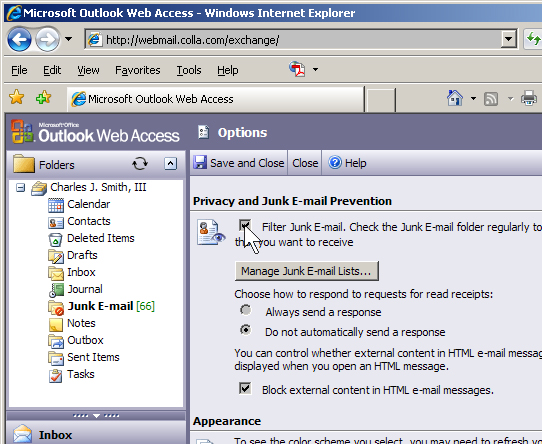Click the privacy person-and-eye icon

[x=211, y=232]
